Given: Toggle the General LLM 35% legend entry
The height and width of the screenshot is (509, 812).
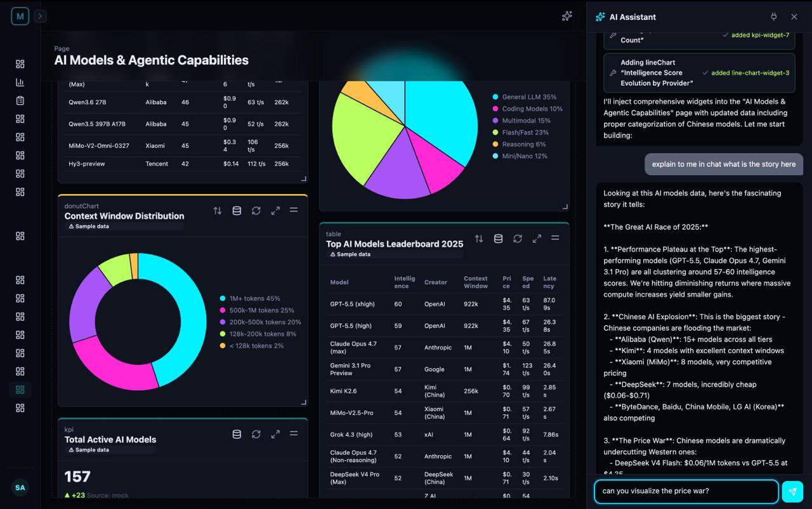Looking at the screenshot, I should (525, 97).
